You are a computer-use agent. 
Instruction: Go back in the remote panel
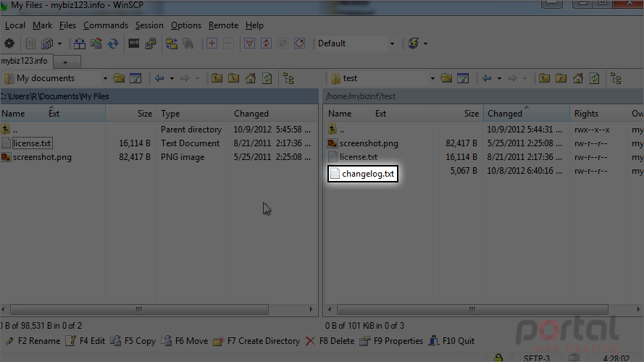(487, 78)
